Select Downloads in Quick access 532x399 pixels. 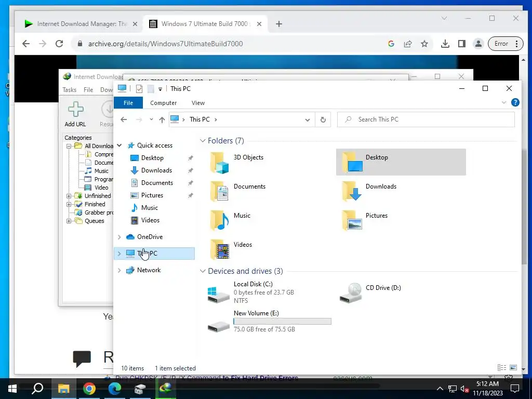[x=156, y=170]
